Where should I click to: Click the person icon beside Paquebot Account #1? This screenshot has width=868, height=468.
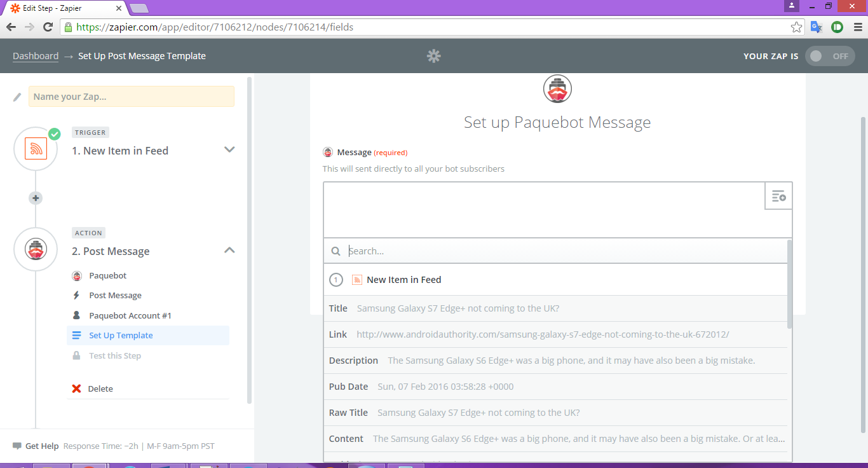[x=76, y=315]
